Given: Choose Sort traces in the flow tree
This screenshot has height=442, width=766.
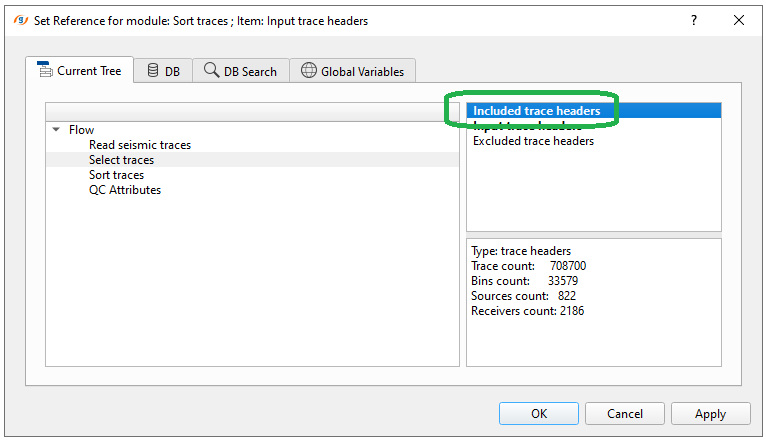Looking at the screenshot, I should click(x=116, y=175).
